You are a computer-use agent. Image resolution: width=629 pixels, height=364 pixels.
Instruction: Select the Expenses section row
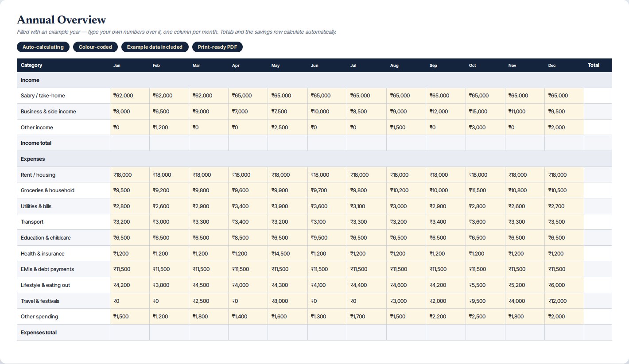(x=314, y=159)
